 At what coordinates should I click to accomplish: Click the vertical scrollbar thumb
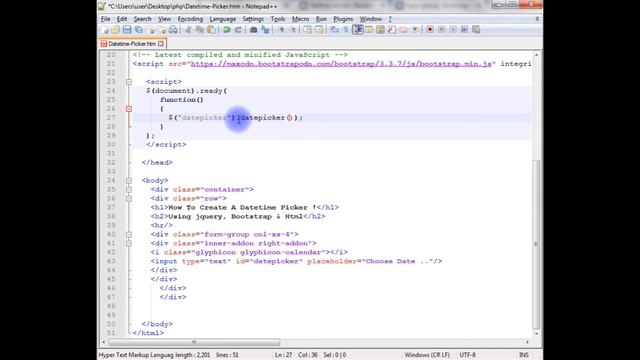point(536,244)
